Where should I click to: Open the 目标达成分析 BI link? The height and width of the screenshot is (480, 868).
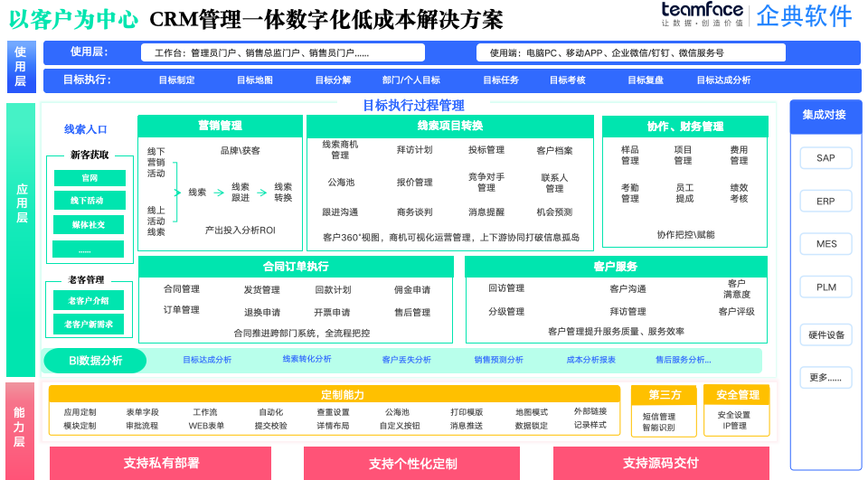(207, 360)
